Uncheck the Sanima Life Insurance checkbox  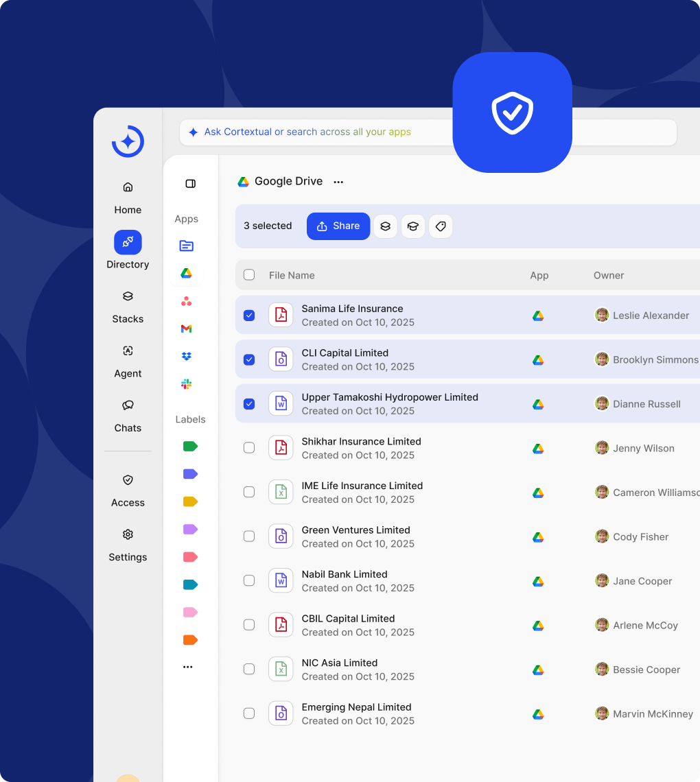(x=249, y=316)
